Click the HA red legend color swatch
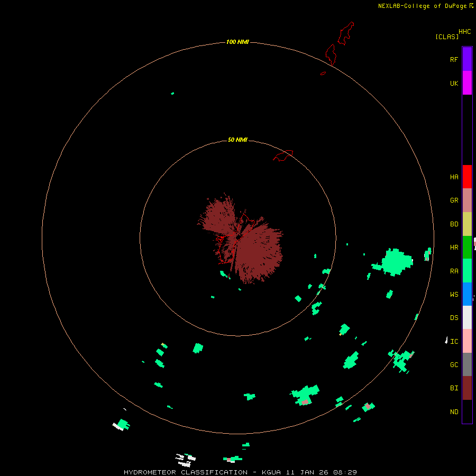This screenshot has width=476, height=476. 467,177
